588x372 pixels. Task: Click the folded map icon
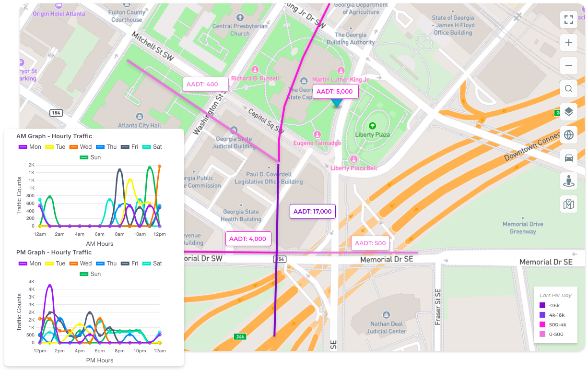569,204
